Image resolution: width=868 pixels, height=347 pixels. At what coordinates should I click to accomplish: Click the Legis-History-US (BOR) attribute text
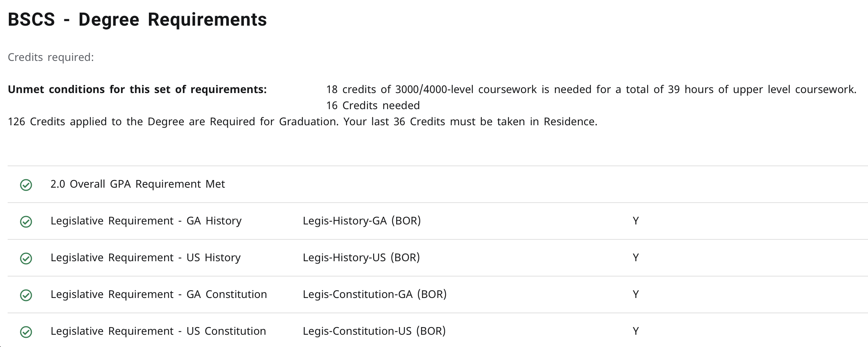pos(361,258)
